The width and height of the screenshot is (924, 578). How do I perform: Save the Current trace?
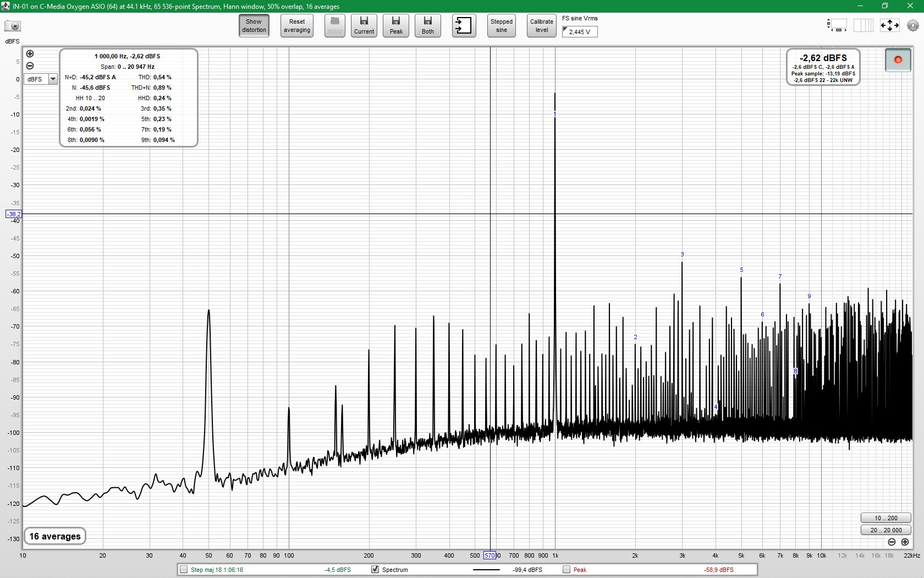pyautogui.click(x=364, y=26)
